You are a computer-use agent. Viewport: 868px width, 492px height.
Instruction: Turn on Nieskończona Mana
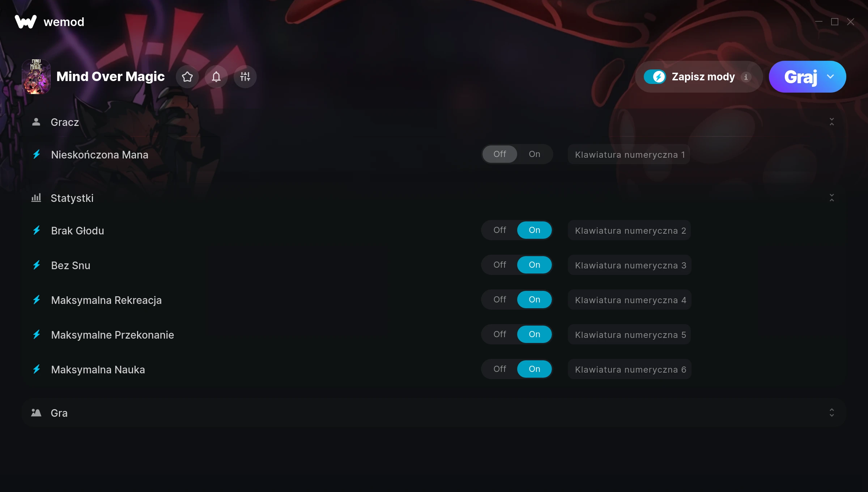534,154
